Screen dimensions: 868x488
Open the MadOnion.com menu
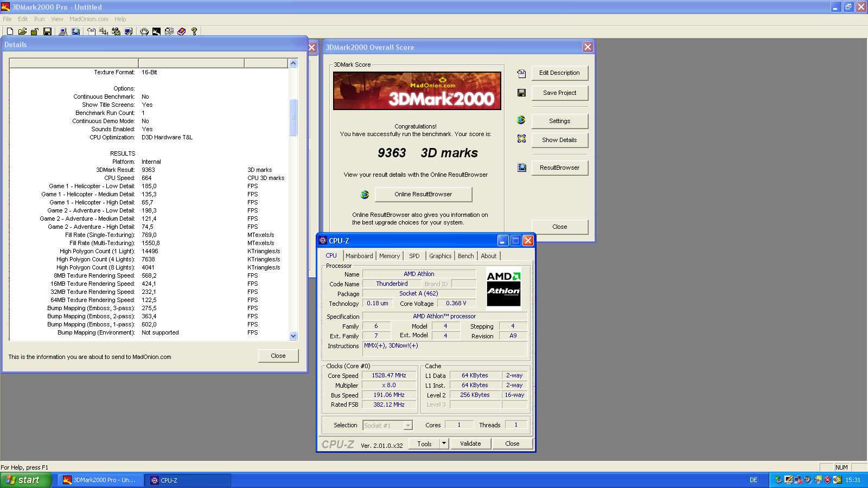[x=88, y=19]
